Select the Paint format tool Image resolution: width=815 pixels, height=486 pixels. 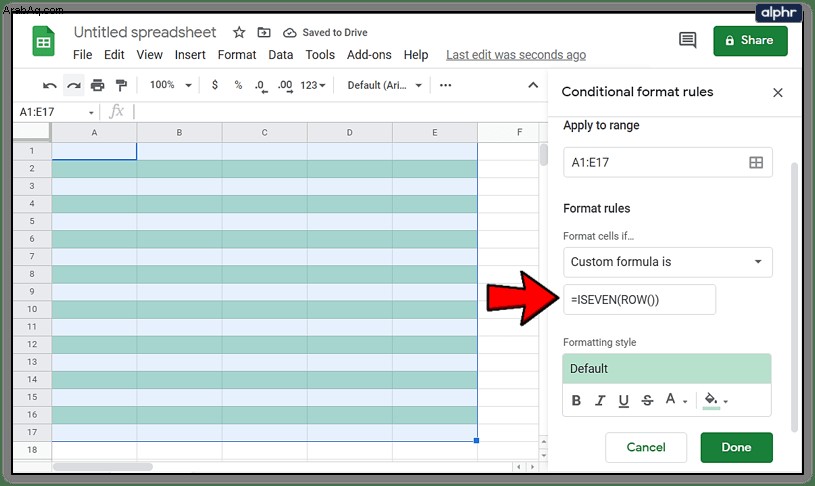pos(121,85)
